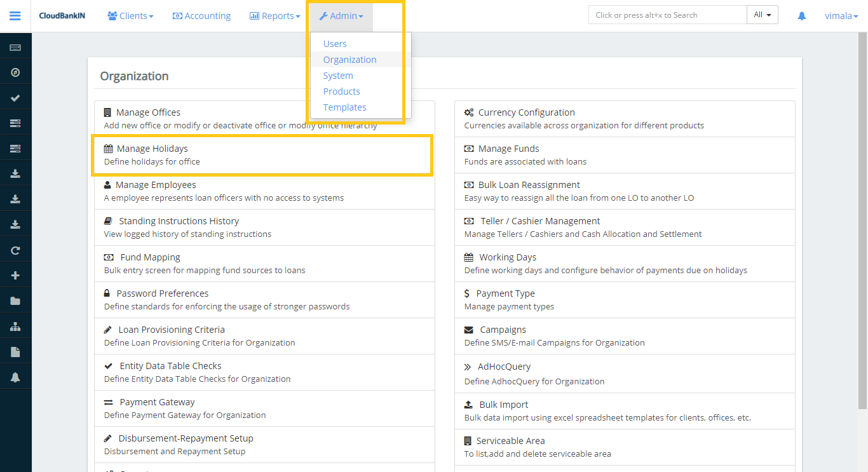Click the refresh icon in left sidebar

click(x=15, y=250)
